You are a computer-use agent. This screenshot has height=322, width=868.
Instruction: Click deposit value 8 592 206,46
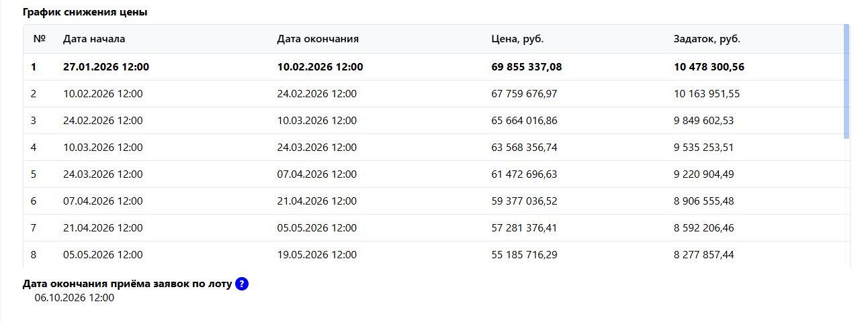[703, 228]
